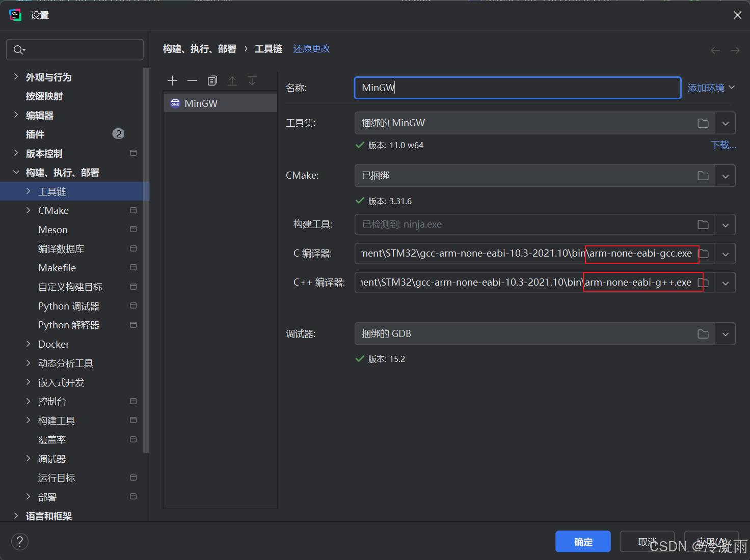Collapse the 构建、执行、部署 section
The image size is (750, 560).
coord(16,172)
